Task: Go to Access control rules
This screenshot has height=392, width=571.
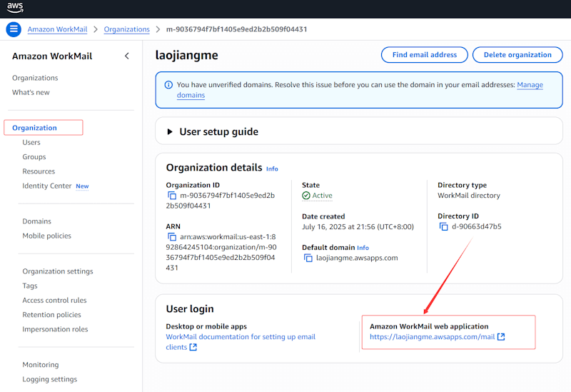Action: point(54,301)
